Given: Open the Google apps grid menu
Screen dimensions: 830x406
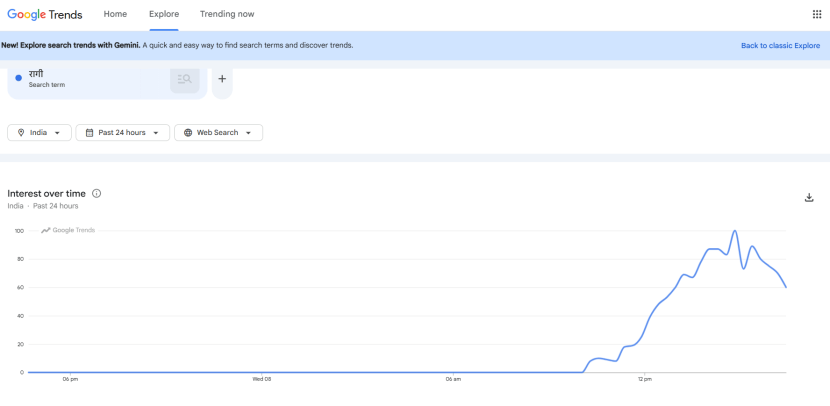Looking at the screenshot, I should 816,14.
